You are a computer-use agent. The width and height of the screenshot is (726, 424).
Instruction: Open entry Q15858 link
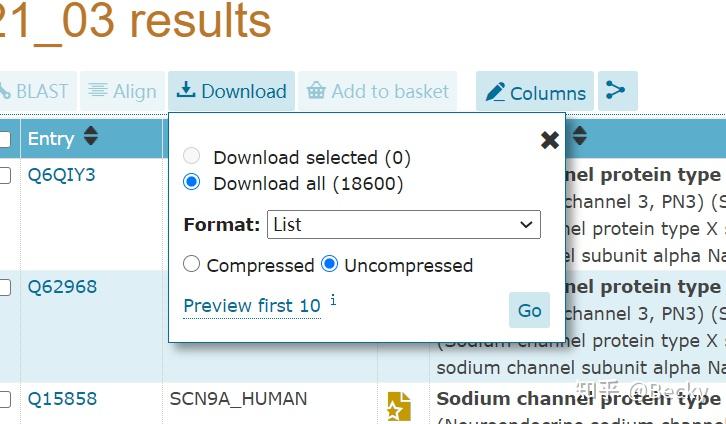[62, 399]
